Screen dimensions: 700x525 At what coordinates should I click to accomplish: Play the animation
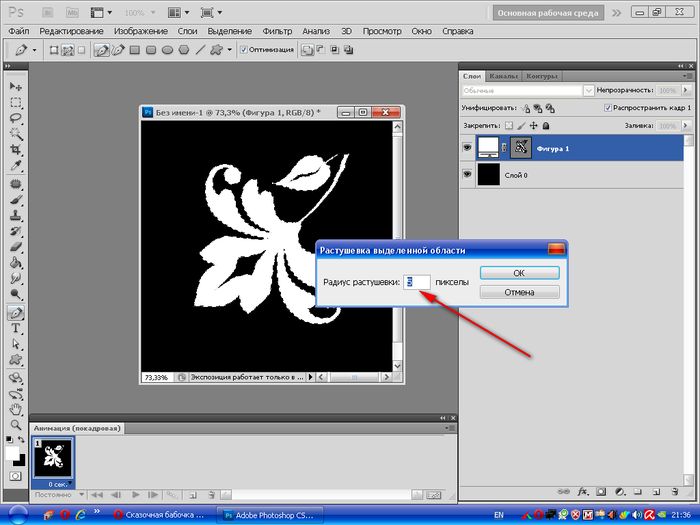coord(135,495)
